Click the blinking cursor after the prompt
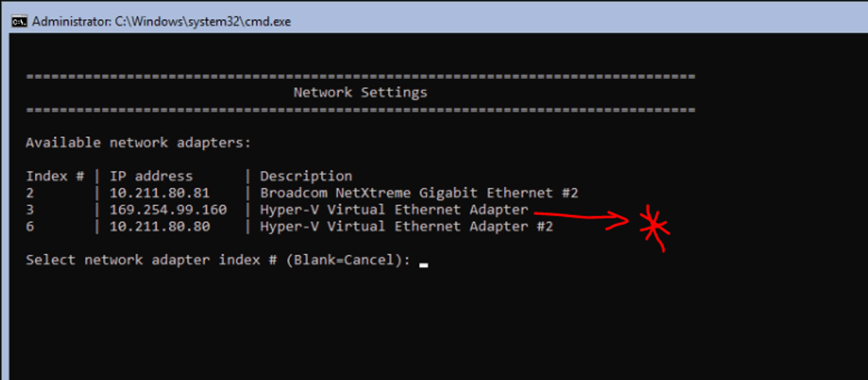Image resolution: width=868 pixels, height=380 pixels. click(x=424, y=264)
